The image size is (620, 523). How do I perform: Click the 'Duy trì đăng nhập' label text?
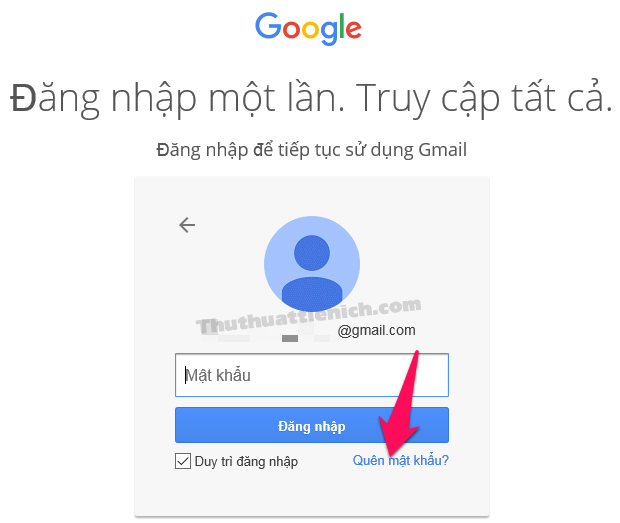246,461
